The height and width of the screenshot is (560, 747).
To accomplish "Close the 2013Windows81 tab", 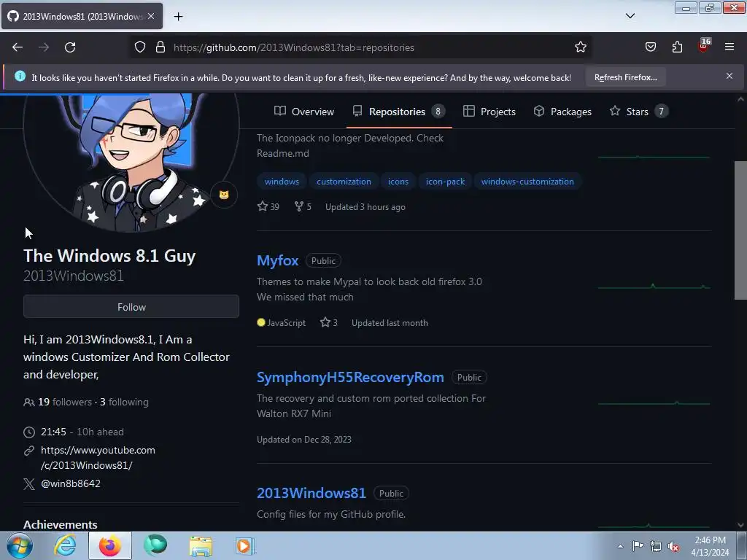I will pos(151,16).
